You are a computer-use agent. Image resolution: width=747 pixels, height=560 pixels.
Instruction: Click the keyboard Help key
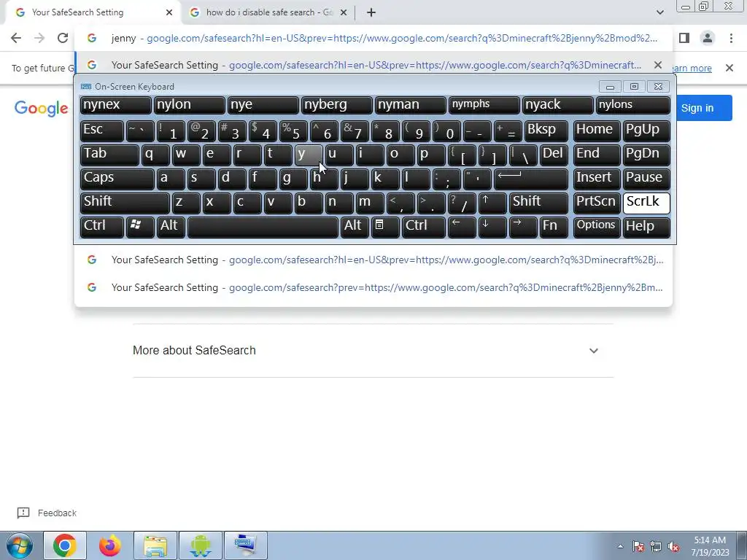click(646, 227)
